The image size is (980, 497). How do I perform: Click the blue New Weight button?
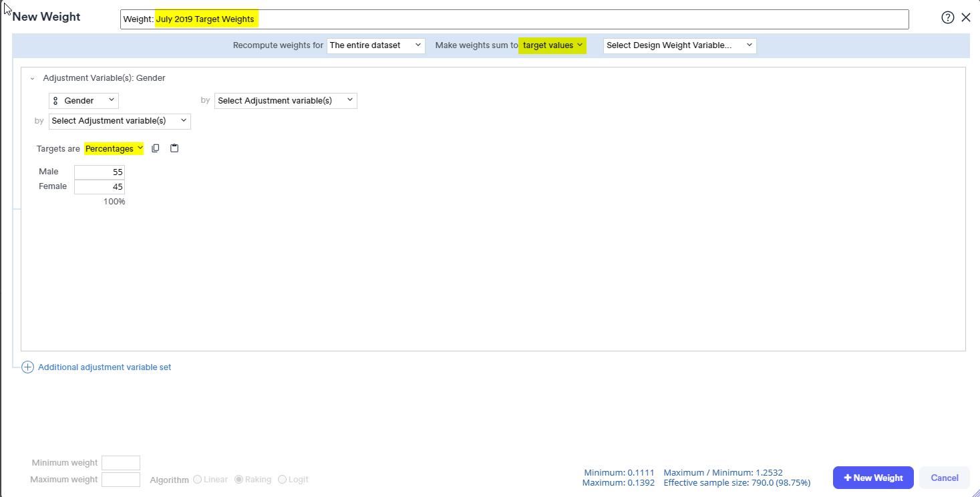point(873,478)
